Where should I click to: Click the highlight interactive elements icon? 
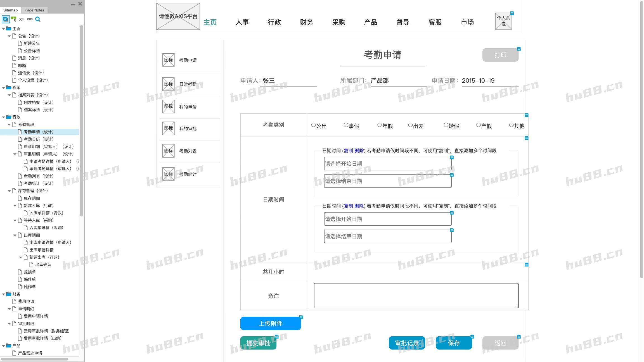(14, 19)
